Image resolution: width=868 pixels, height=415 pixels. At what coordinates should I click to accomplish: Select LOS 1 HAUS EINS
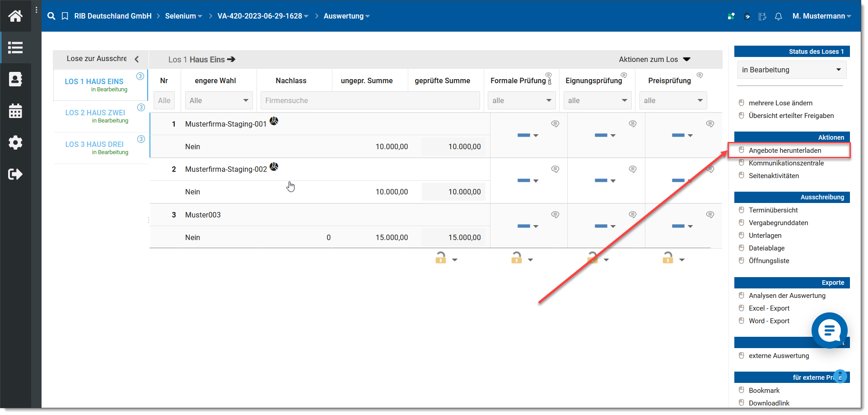pyautogui.click(x=101, y=85)
